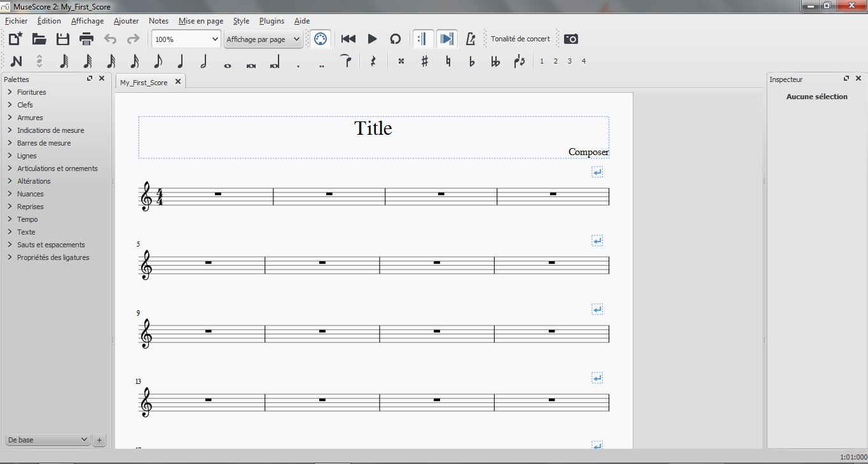The image size is (868, 464).
Task: Open the Affichage menu
Action: click(87, 21)
